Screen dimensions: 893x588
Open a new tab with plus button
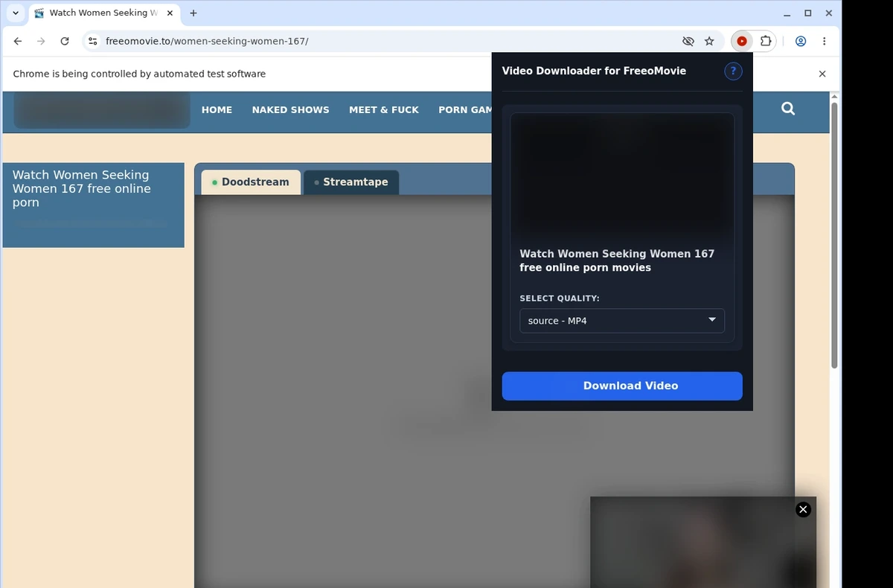click(193, 13)
